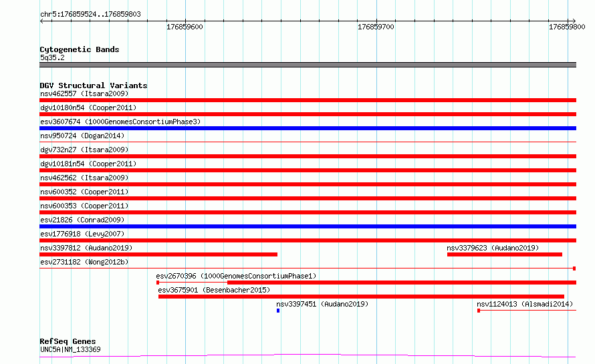Open nsv600352 (Cooper2011) variant label
Viewport: 595px width, 364px height.
coord(84,192)
